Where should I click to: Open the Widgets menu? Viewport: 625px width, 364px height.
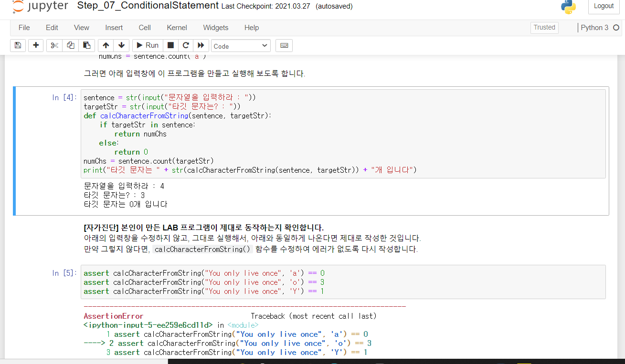point(216,28)
